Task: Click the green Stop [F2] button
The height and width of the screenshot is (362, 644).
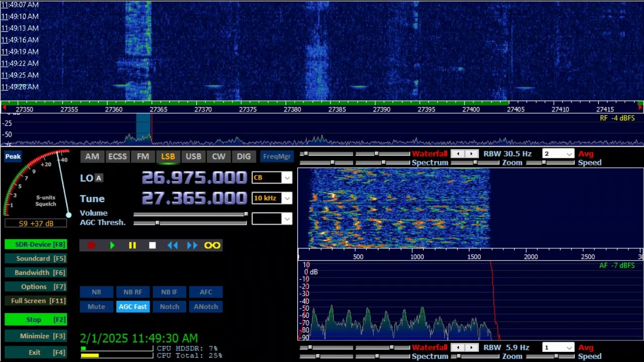Action: point(36,319)
